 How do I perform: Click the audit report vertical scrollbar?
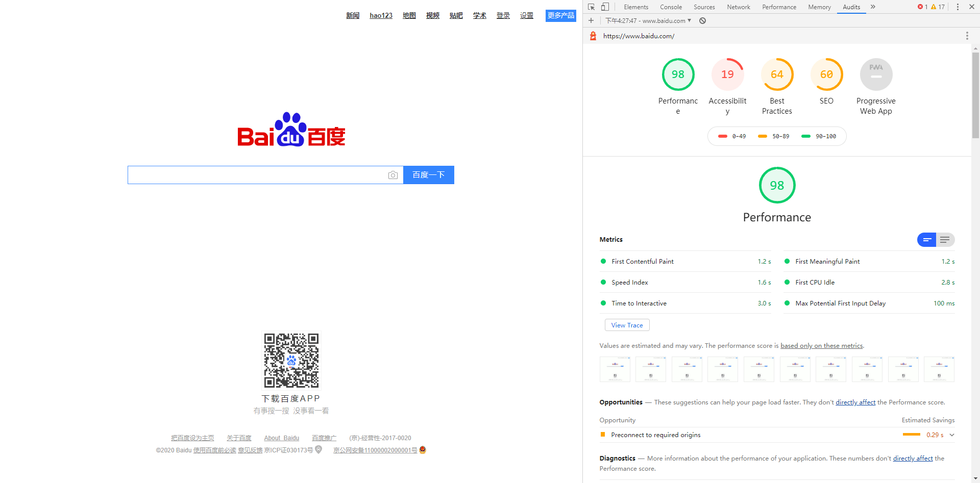pos(975,95)
